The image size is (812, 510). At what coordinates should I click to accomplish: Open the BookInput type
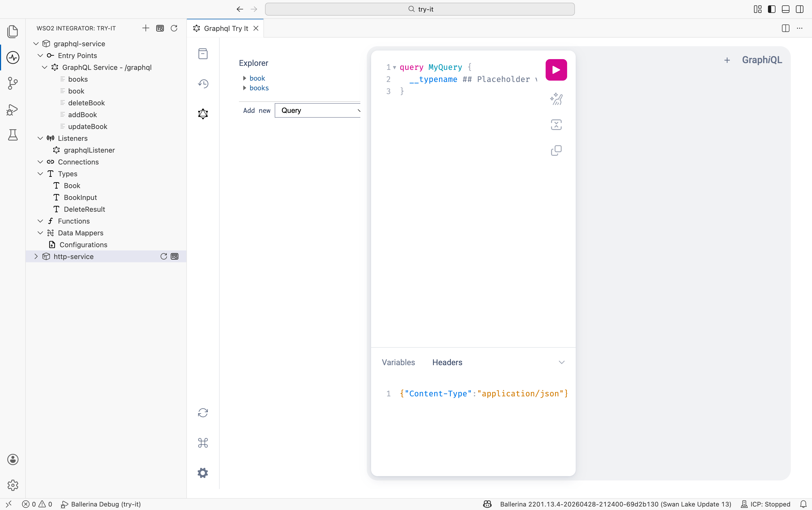(x=80, y=197)
